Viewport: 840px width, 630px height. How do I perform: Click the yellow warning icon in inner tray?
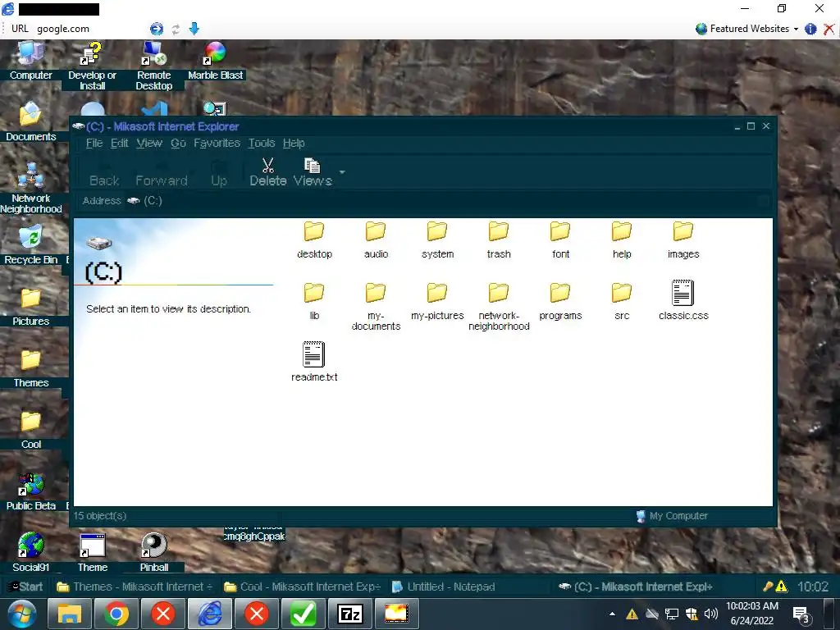tap(781, 587)
